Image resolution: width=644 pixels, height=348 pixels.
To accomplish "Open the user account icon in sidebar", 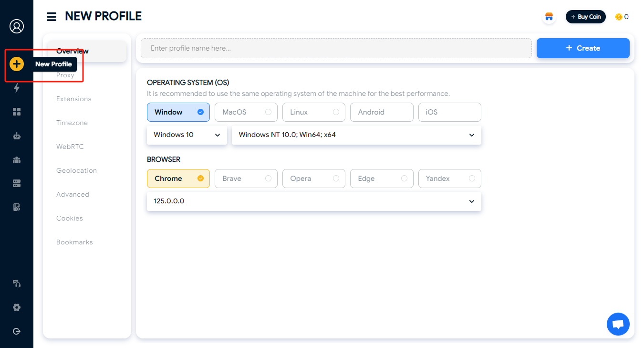I will point(17,26).
